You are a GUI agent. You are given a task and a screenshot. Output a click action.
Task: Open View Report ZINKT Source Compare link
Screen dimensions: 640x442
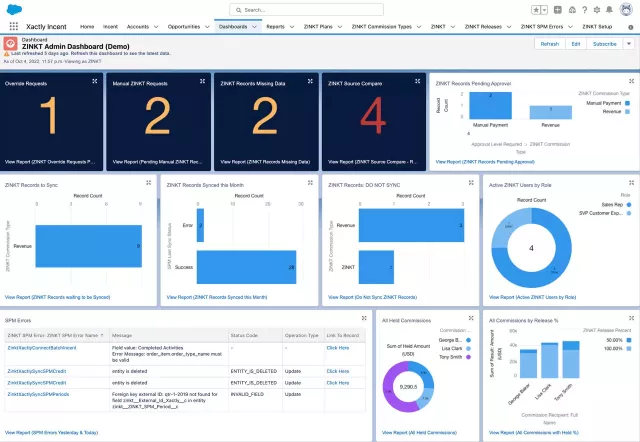(x=372, y=162)
